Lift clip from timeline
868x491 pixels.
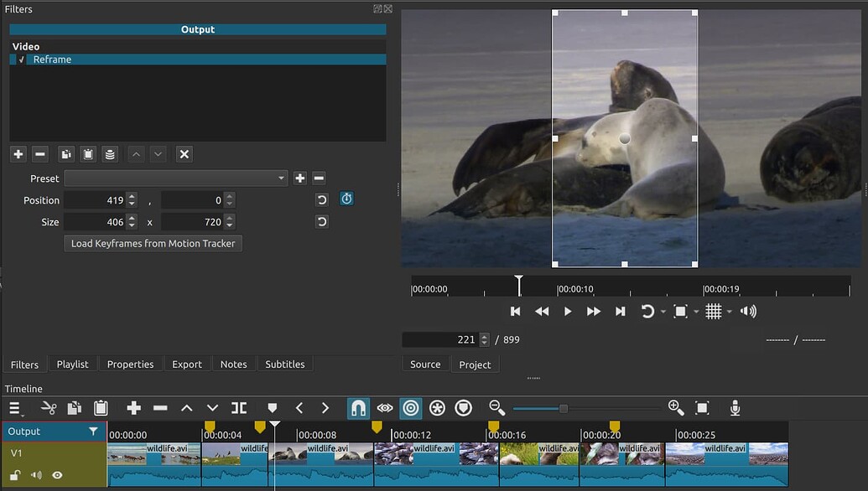[186, 408]
